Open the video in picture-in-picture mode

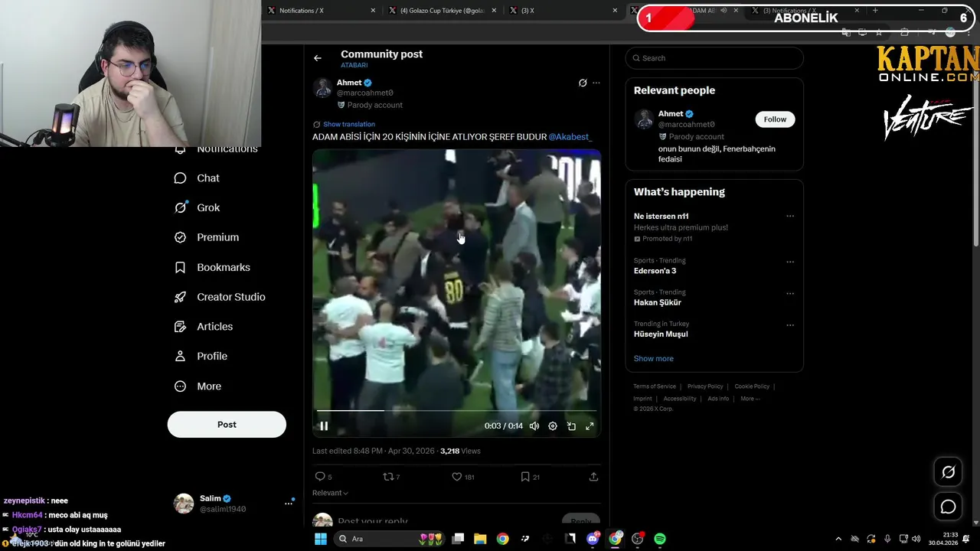click(571, 426)
